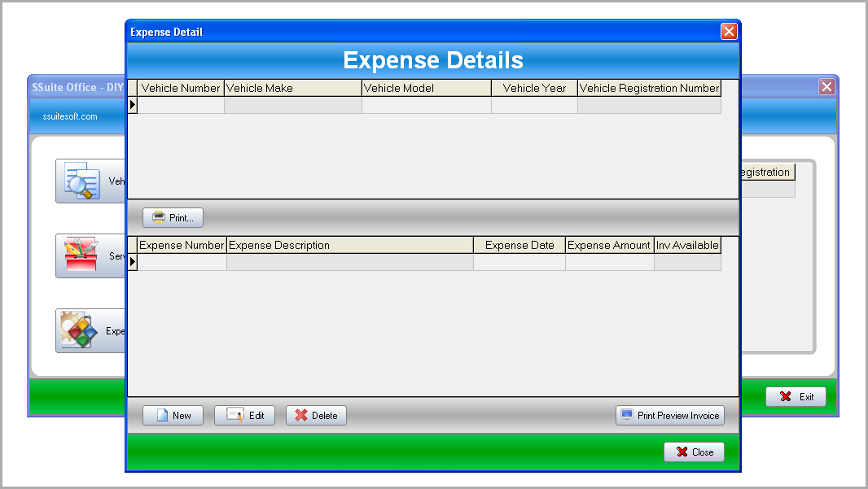The width and height of the screenshot is (868, 489).
Task: Click the Expense Date column header
Action: 519,245
